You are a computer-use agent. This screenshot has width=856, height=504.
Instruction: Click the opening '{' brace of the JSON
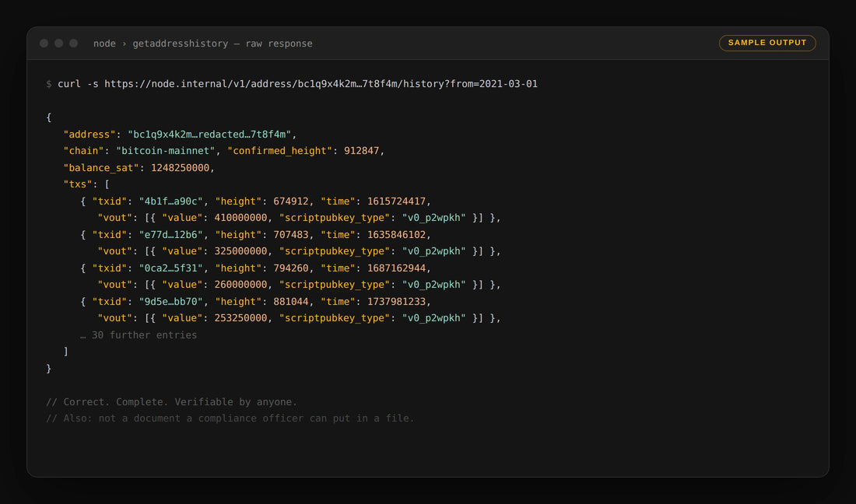point(48,117)
